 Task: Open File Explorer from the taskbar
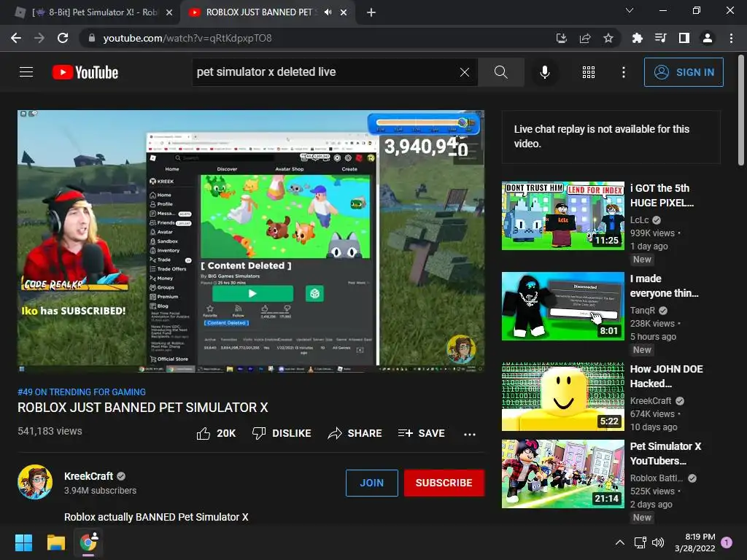pyautogui.click(x=55, y=542)
